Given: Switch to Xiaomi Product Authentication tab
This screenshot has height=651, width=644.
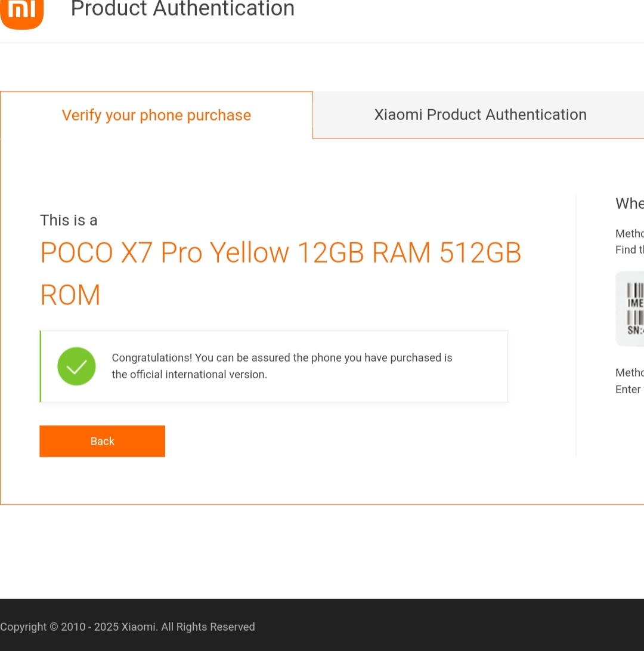Looking at the screenshot, I should 480,115.
